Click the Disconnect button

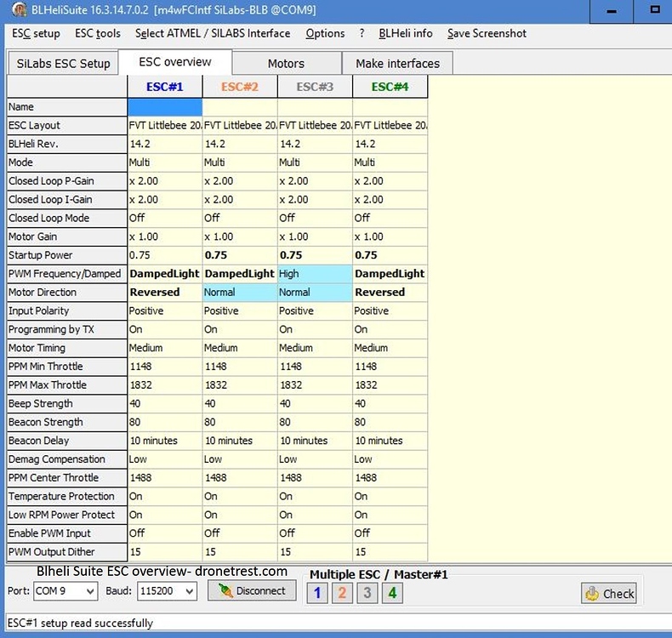[252, 590]
